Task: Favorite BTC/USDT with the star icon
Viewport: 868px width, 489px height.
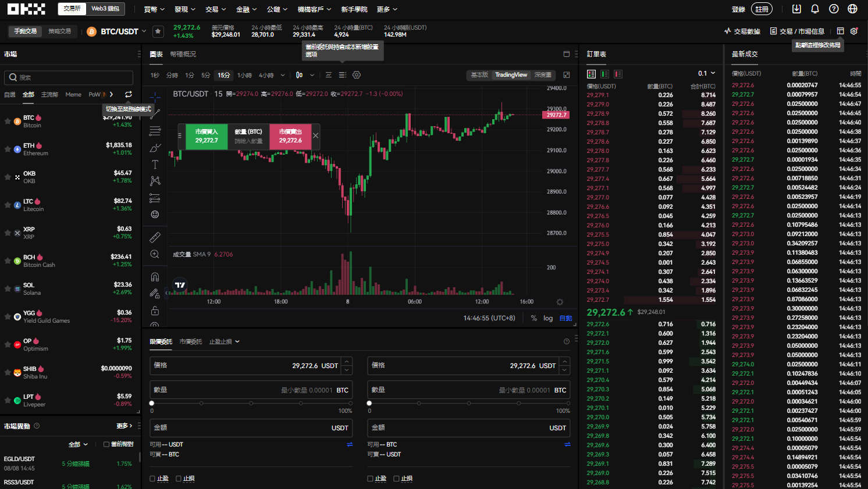Action: 158,31
